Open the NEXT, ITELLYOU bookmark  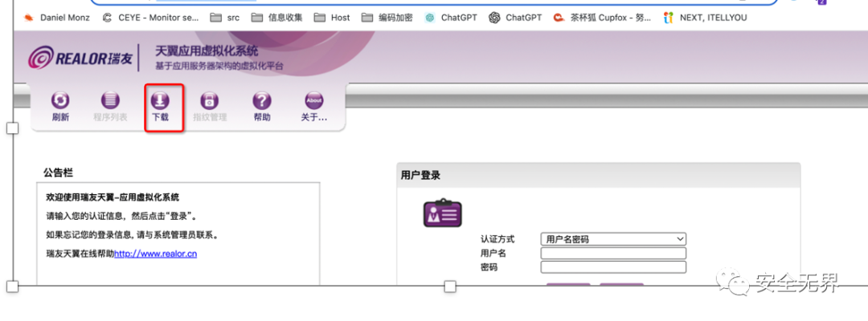click(x=706, y=18)
